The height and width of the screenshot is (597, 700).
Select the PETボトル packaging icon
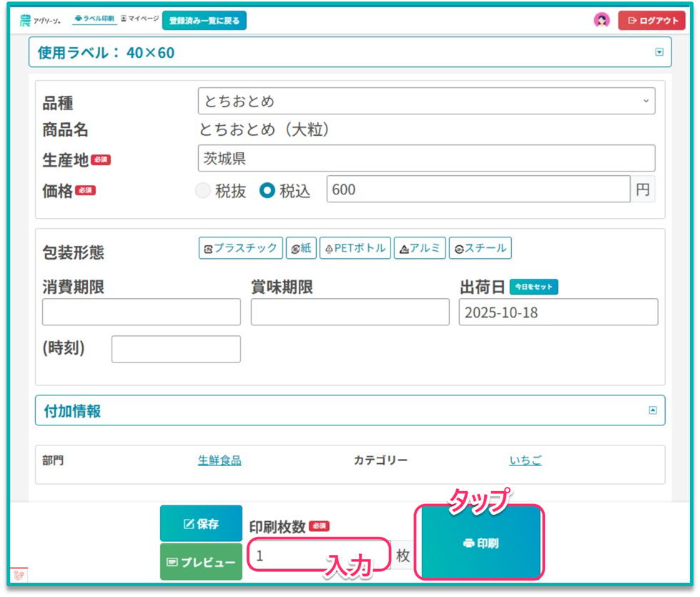click(355, 248)
